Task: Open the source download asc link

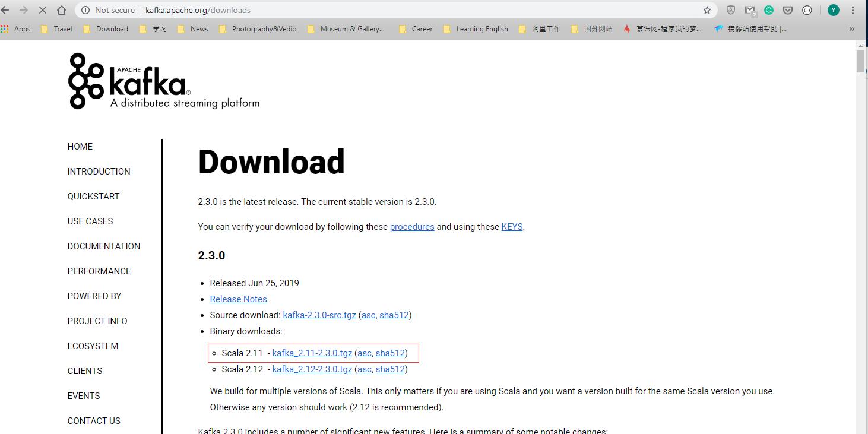Action: [x=368, y=315]
